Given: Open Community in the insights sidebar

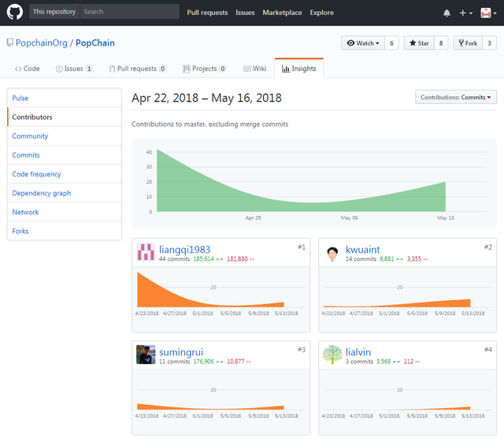Looking at the screenshot, I should 65,136.
